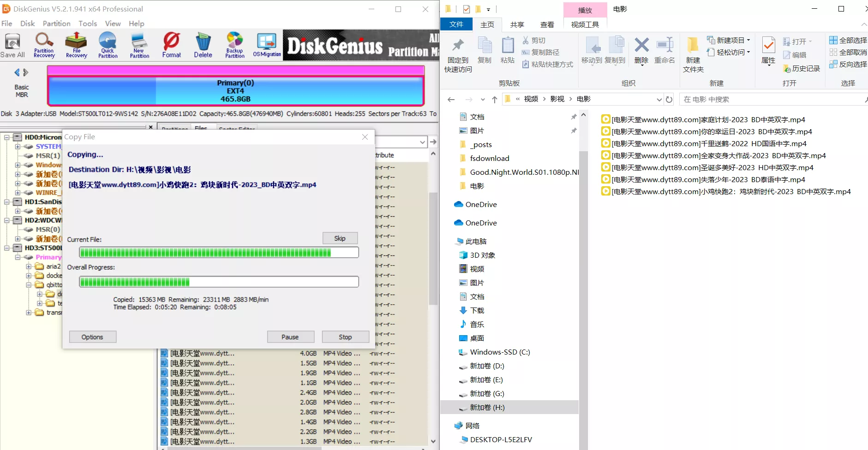Click the Primary(0) EXT4 partition bar
The image size is (868, 450).
pos(235,91)
